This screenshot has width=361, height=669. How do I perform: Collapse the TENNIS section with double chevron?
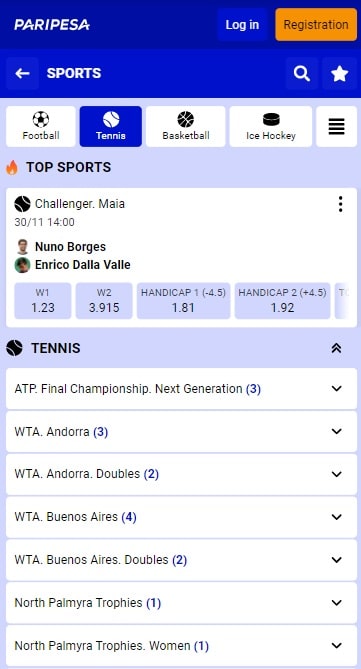336,348
